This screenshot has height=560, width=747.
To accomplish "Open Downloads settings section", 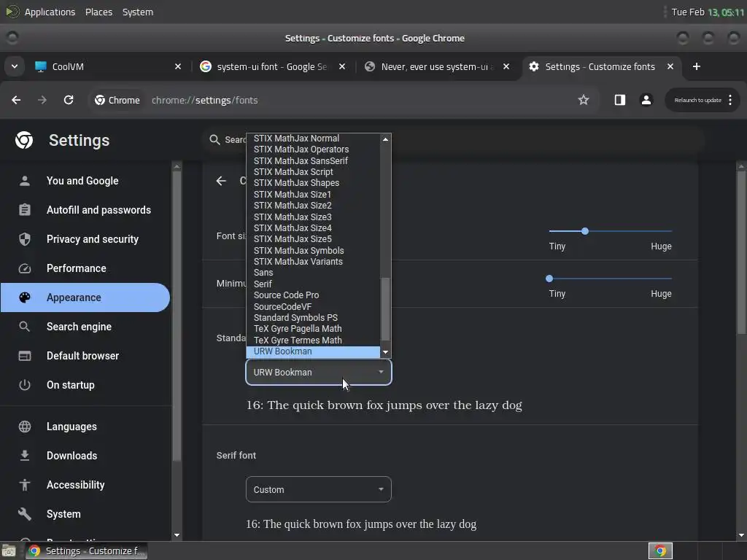I will click(x=86, y=456).
